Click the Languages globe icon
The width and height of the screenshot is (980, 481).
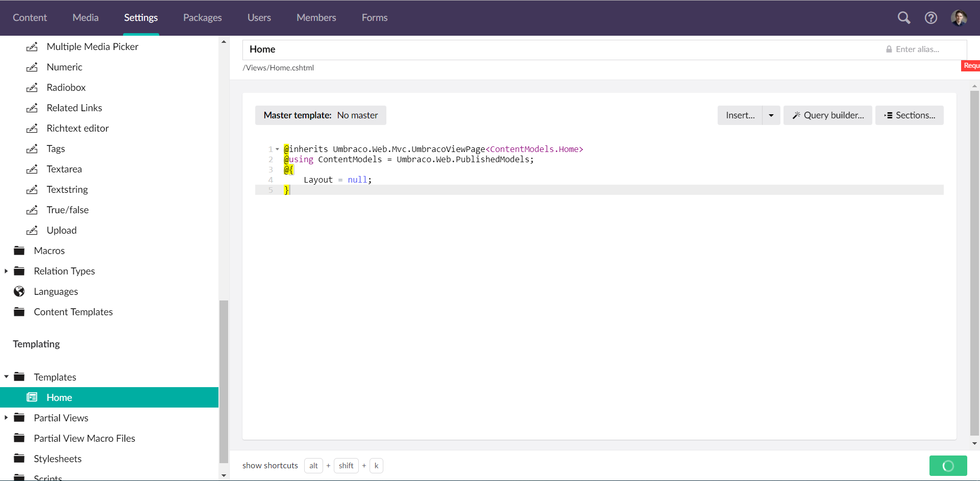(x=19, y=291)
